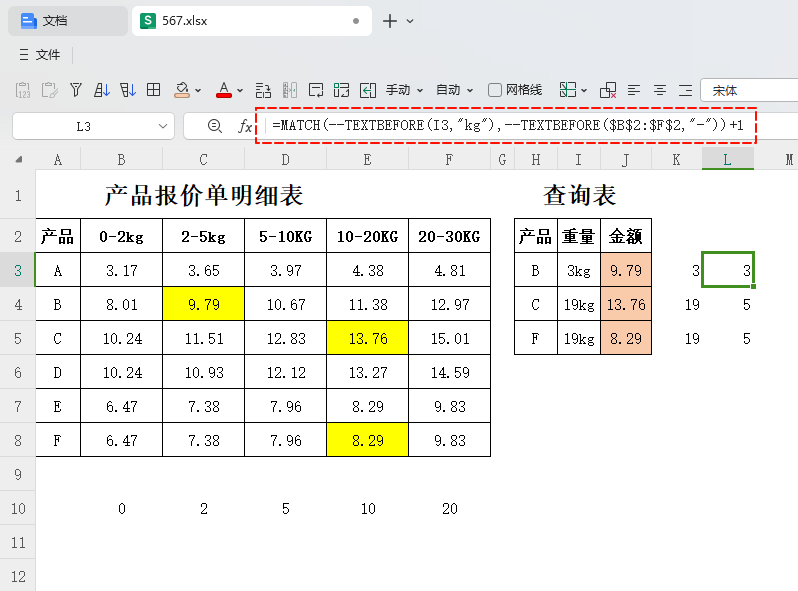This screenshot has width=798, height=591.
Task: Click the borders grid icon
Action: tap(153, 90)
